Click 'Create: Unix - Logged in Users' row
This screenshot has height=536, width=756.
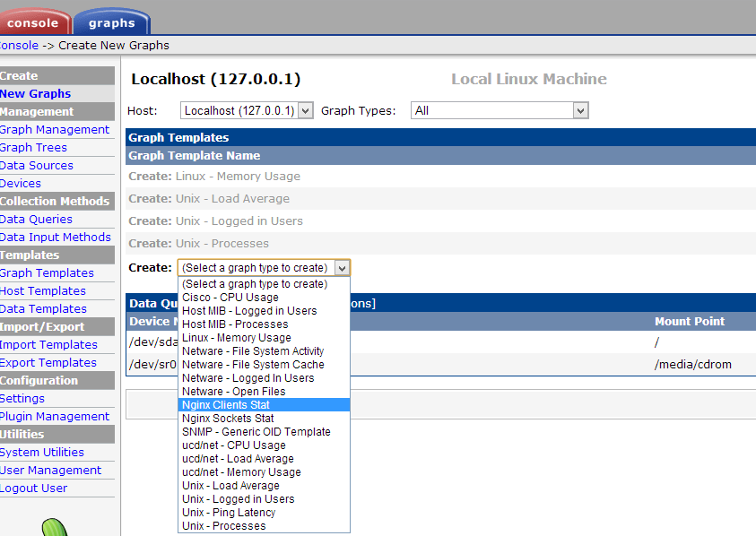(x=440, y=221)
